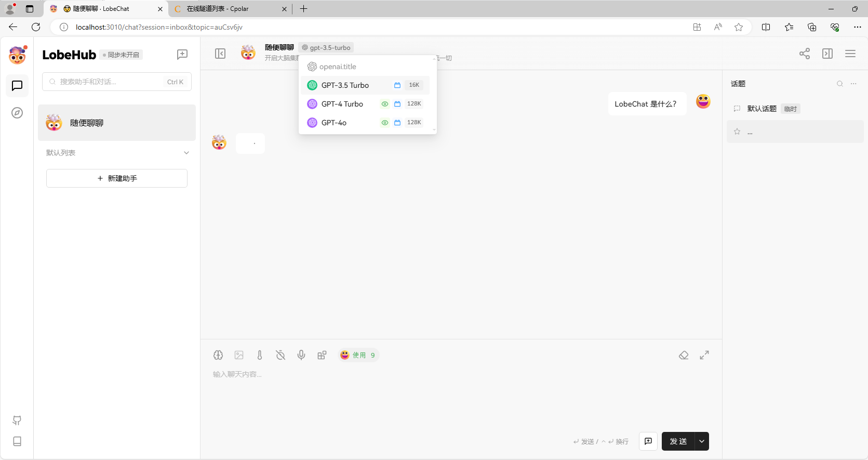The width and height of the screenshot is (868, 460).
Task: Open send options dropdown arrow
Action: click(x=702, y=441)
